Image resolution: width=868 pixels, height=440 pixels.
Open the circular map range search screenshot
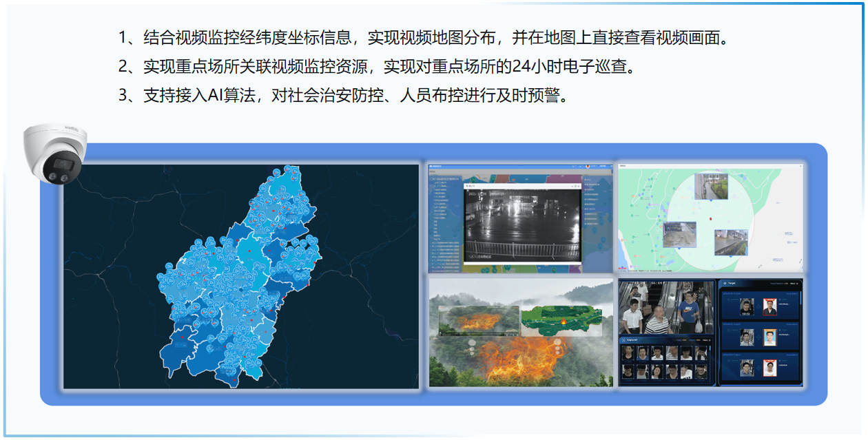pyautogui.click(x=710, y=219)
